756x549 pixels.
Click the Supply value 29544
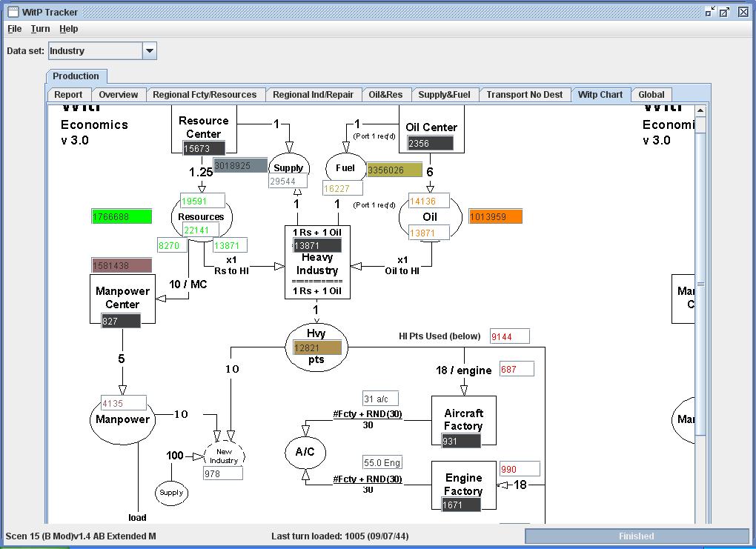(x=288, y=182)
